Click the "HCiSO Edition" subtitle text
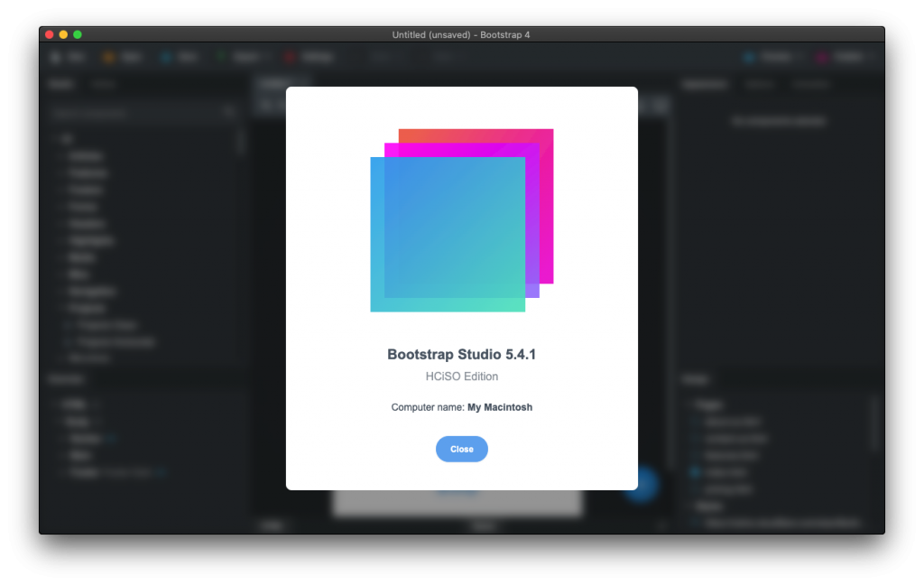The height and width of the screenshot is (586, 924). coord(461,377)
